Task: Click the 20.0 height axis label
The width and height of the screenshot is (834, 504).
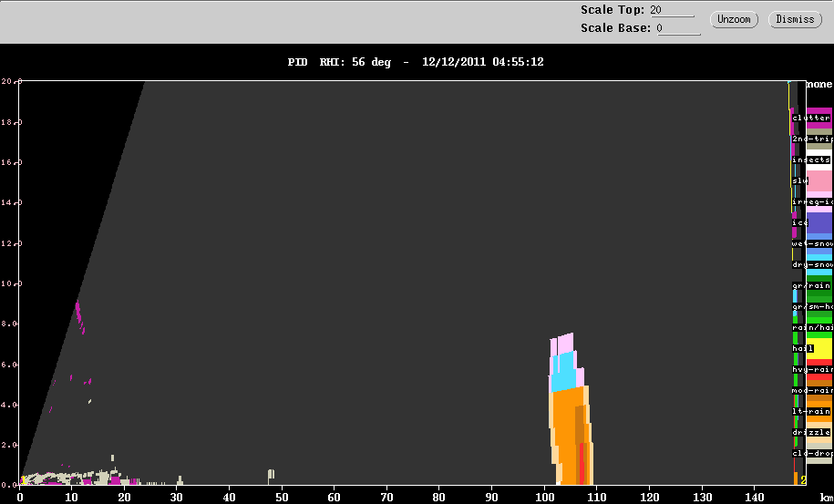Action: (x=9, y=81)
